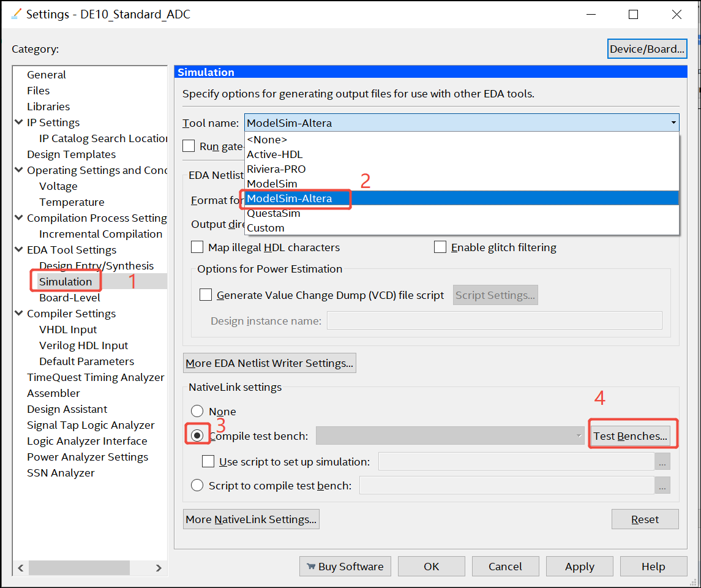The width and height of the screenshot is (701, 588).
Task: Collapse Compiler Settings node
Action: [x=19, y=314]
